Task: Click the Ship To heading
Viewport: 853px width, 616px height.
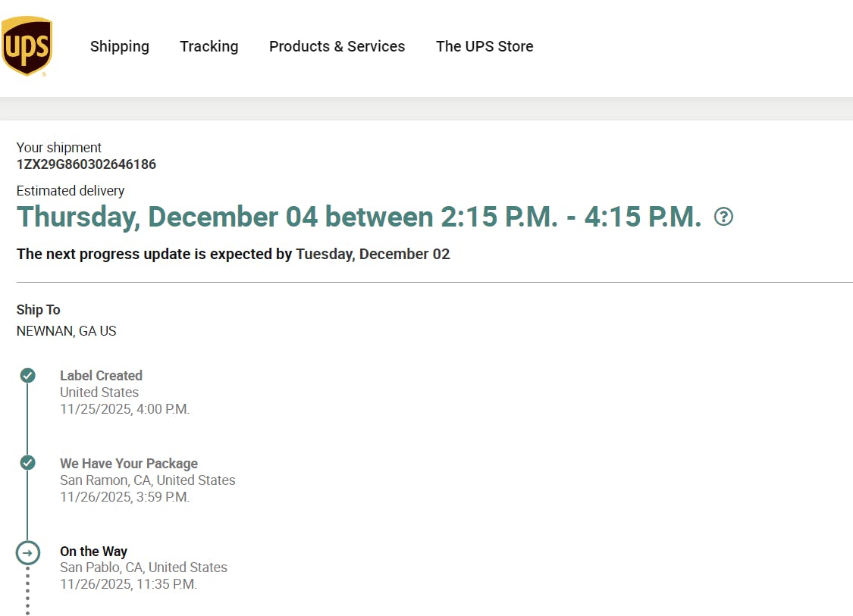Action: (39, 309)
